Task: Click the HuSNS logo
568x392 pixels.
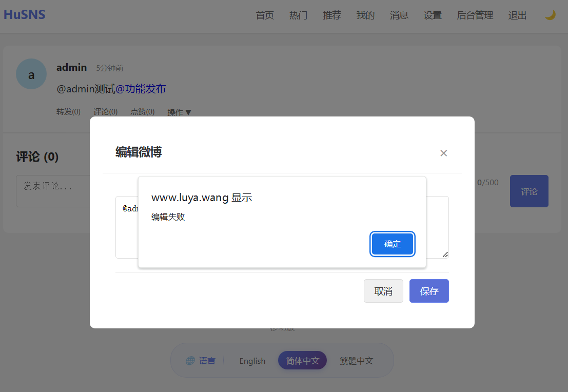Action: (25, 14)
